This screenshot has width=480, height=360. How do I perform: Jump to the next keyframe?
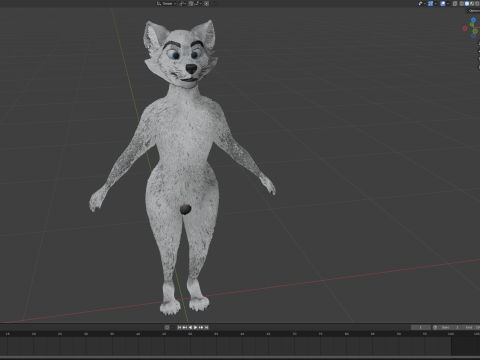pyautogui.click(x=201, y=327)
